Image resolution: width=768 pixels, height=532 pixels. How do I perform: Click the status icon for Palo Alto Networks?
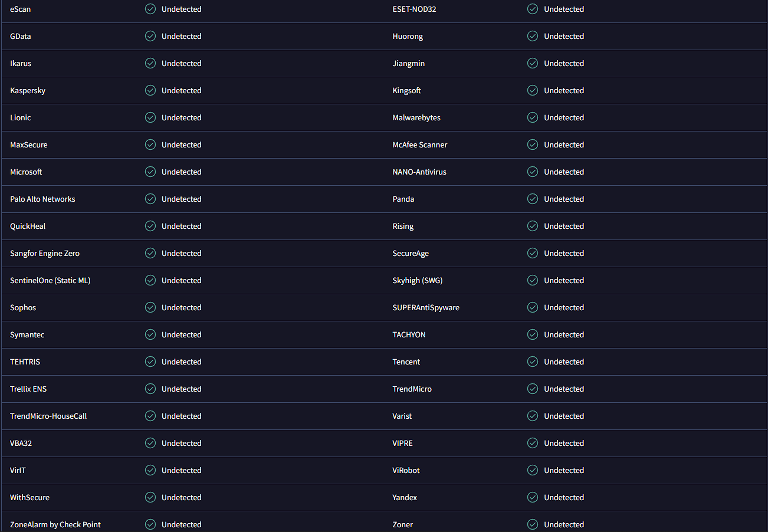[150, 199]
